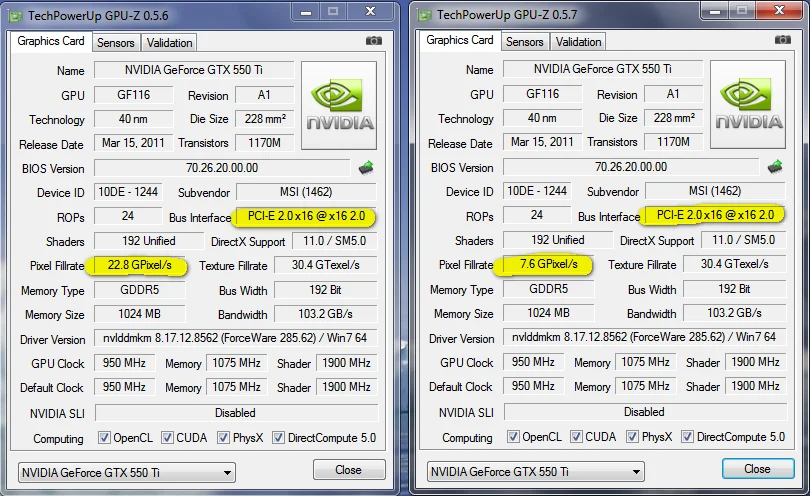Click NVIDIA logo in GPU-Z 0.5.7 window

click(748, 105)
